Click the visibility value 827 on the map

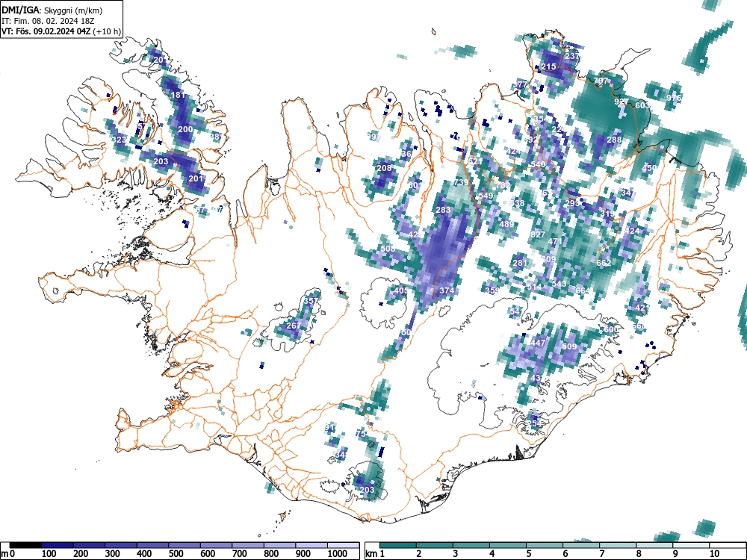coord(538,234)
